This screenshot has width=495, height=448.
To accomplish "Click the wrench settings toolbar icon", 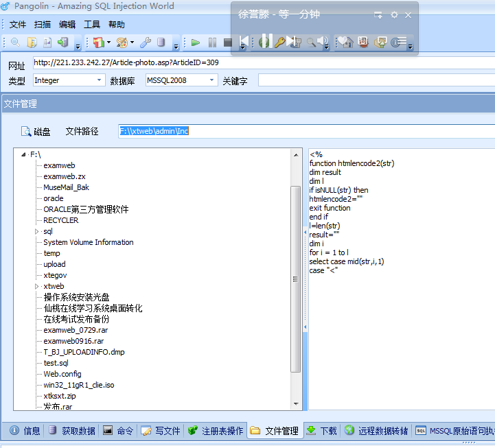I will (146, 42).
